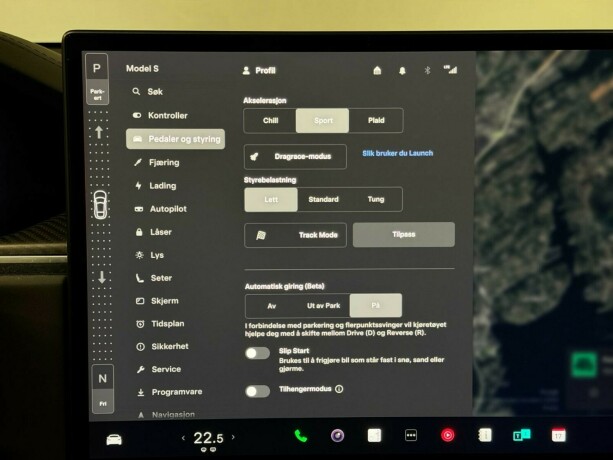Open notifications bell icon
The height and width of the screenshot is (460, 613).
pos(402,71)
